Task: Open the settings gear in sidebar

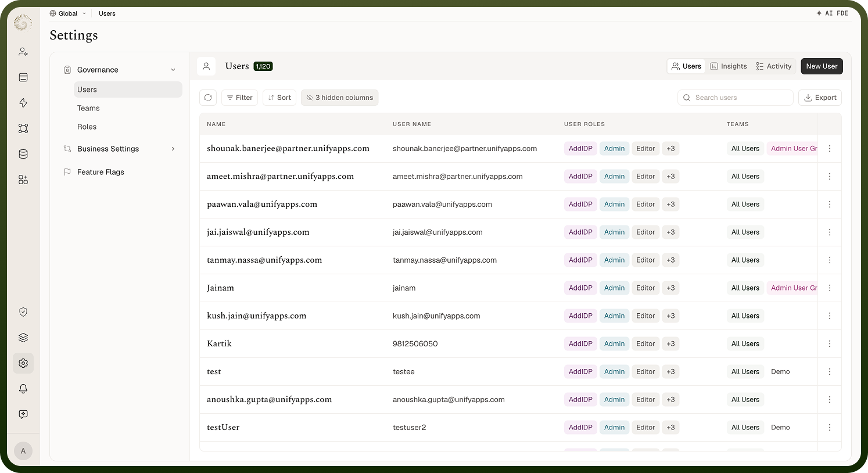Action: 23,363
